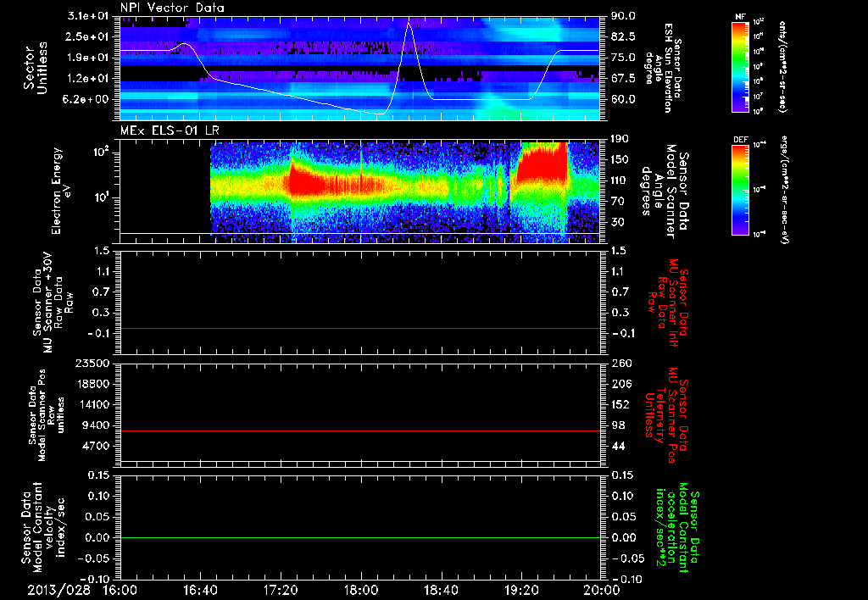Click the "2.5e+01" sector tick value

click(x=88, y=36)
